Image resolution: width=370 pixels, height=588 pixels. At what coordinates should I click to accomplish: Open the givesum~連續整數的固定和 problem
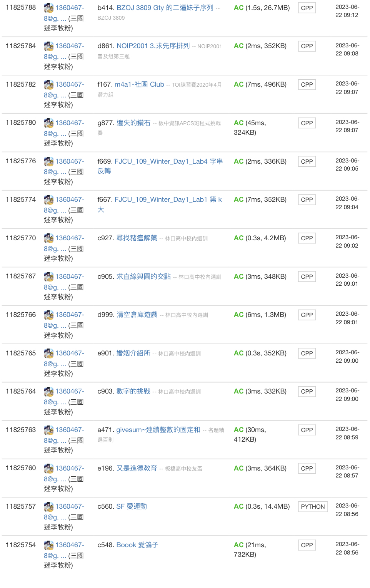tap(158, 430)
